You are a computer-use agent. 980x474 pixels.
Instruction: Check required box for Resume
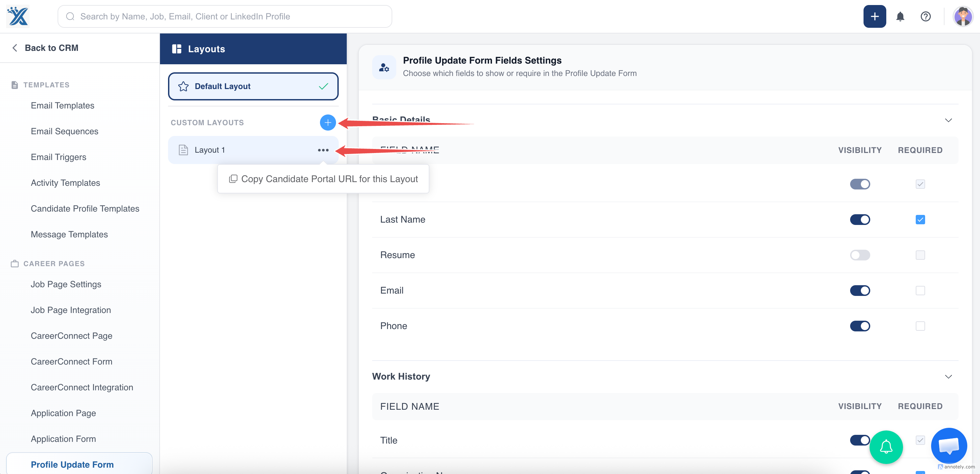tap(920, 255)
